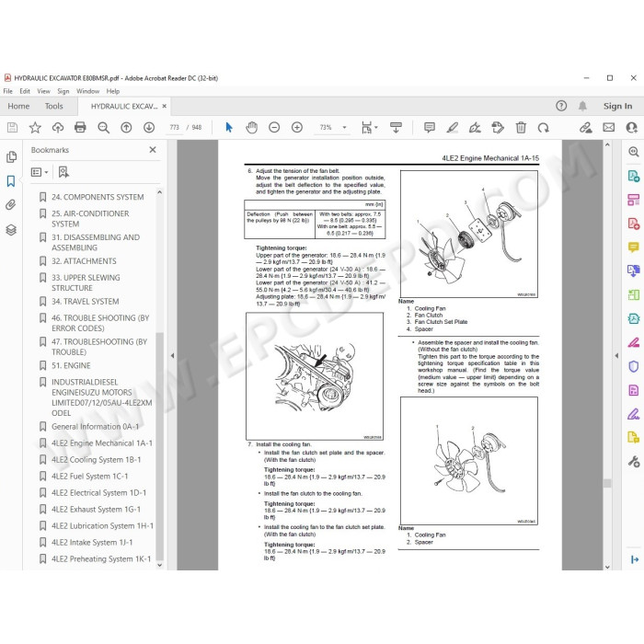Zoom out with the minus circle
The height and width of the screenshot is (644, 644).
(274, 128)
